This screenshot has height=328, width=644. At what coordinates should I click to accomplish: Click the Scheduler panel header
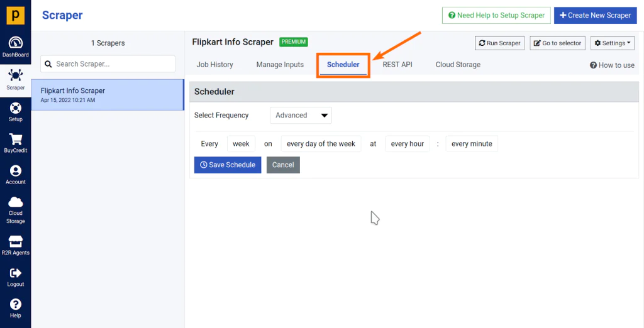click(x=414, y=92)
